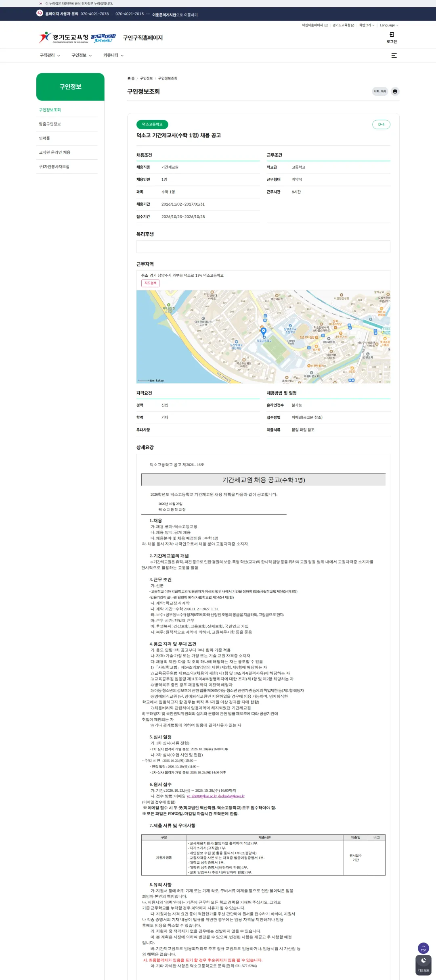Screen dimensions: 436x980
Task: Click the blue location pin on map
Action: [264, 332]
